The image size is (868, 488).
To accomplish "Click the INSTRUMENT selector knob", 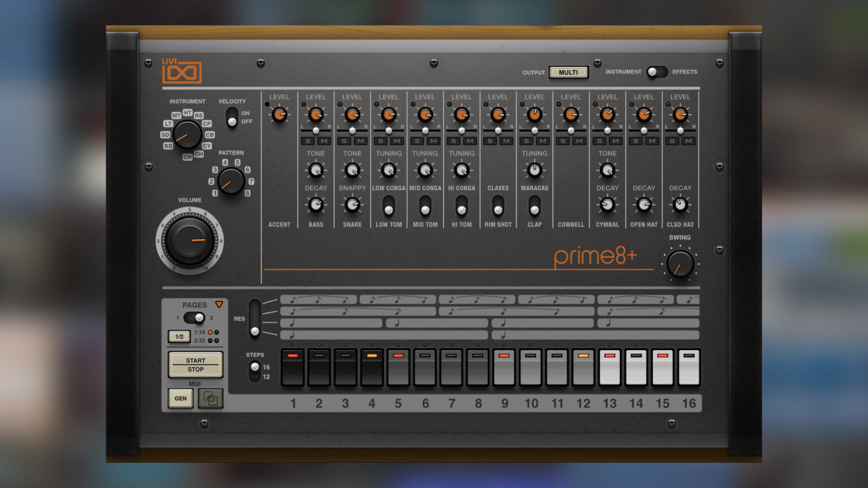I will click(x=186, y=136).
